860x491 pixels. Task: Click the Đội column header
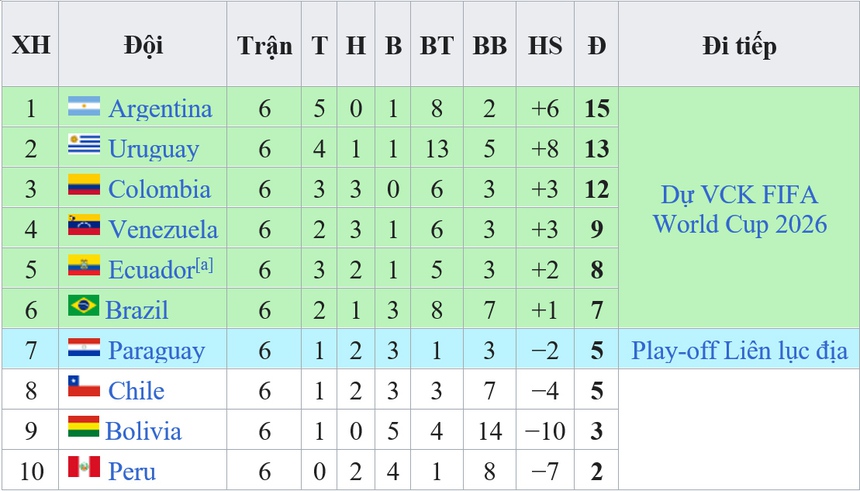[x=143, y=46]
